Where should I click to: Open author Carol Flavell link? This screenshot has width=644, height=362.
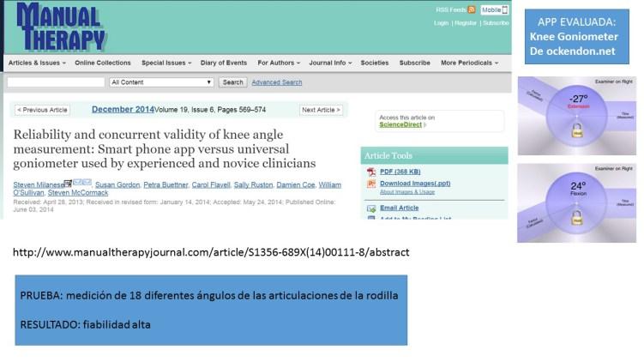click(211, 185)
